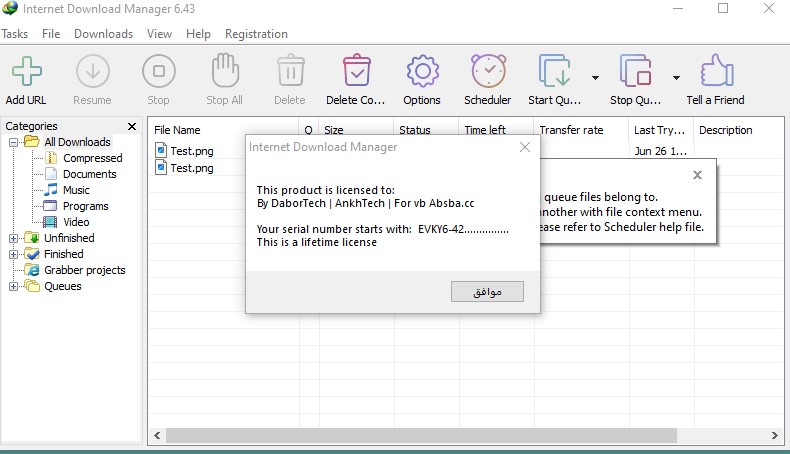Sort by Size column header
Image resolution: width=790 pixels, height=454 pixels.
click(x=356, y=130)
